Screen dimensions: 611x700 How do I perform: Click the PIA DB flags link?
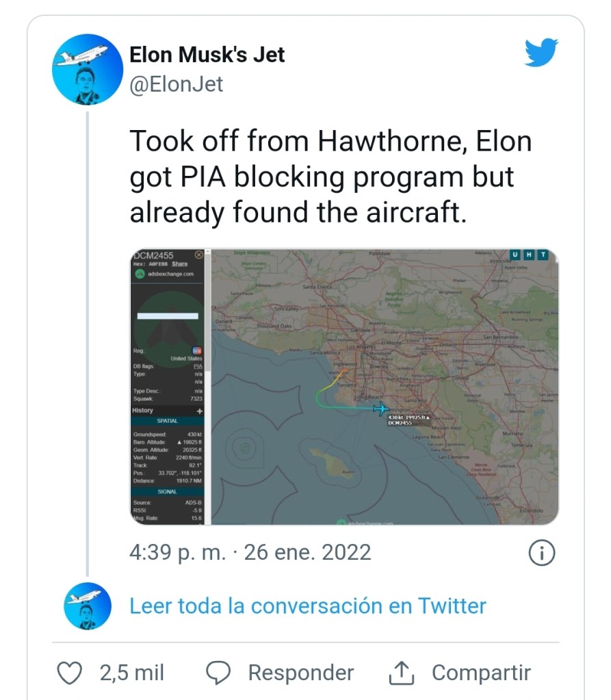pos(198,367)
